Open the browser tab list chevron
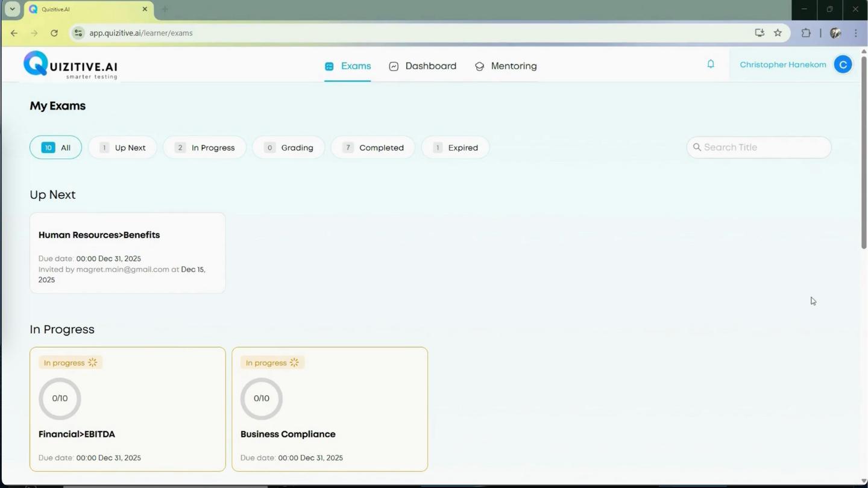This screenshot has height=488, width=868. [x=12, y=9]
